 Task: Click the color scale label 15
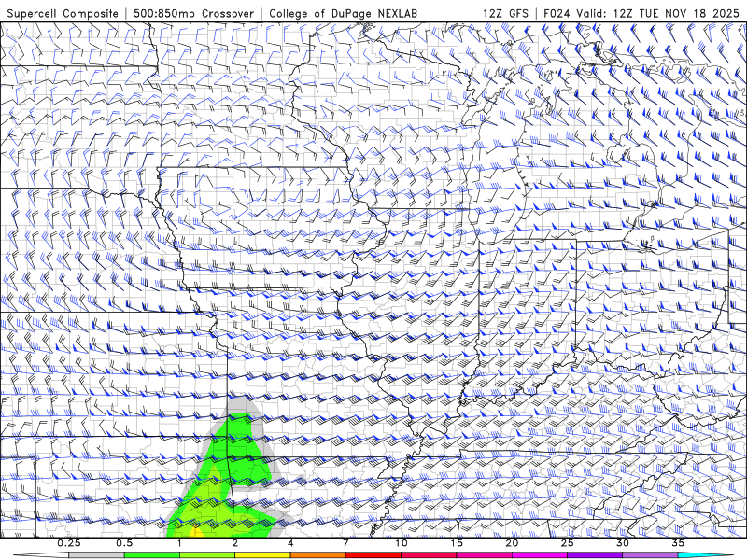(457, 543)
